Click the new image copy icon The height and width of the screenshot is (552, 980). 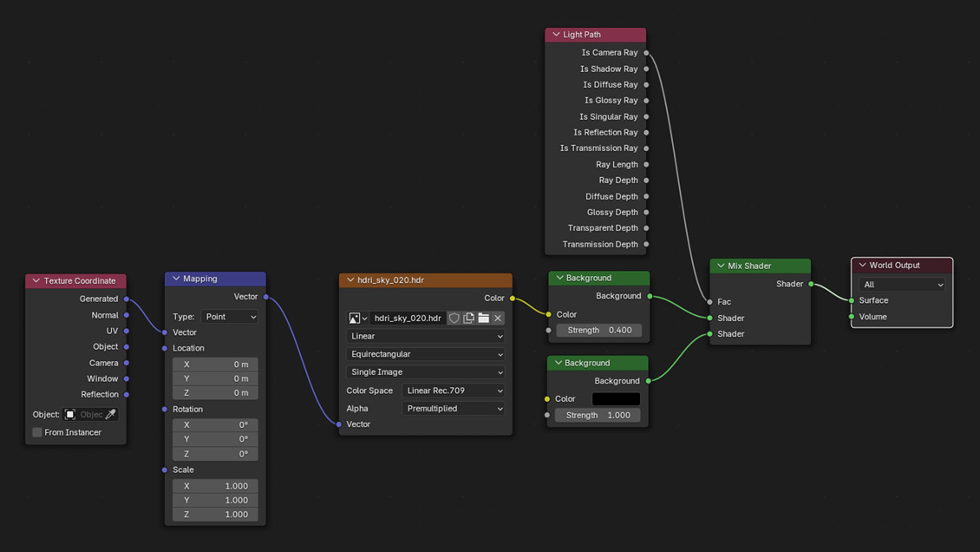point(468,319)
